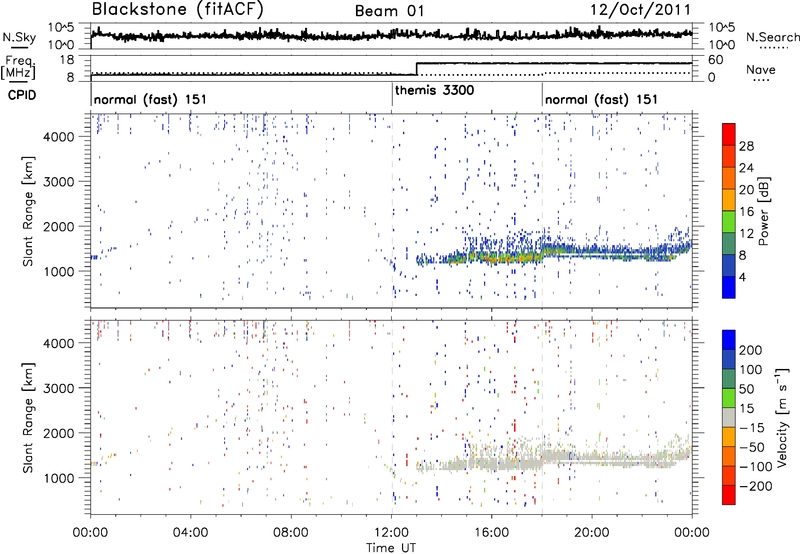Image resolution: width=800 pixels, height=554 pixels.
Task: Click the 'Blackstone (fitACF)' title text
Action: click(x=177, y=9)
